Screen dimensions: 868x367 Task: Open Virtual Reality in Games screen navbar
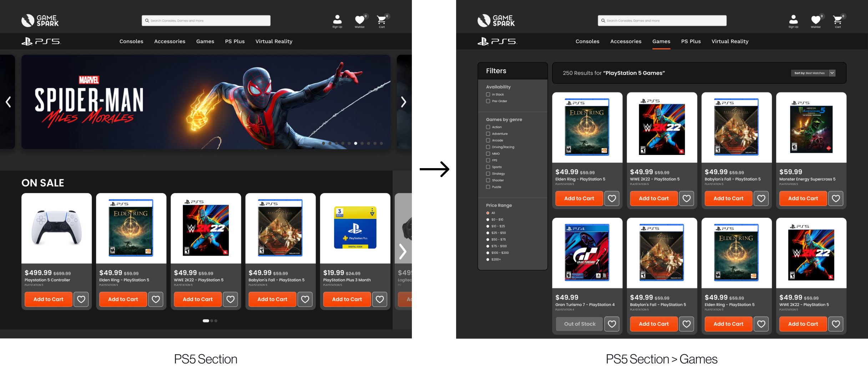coord(730,41)
